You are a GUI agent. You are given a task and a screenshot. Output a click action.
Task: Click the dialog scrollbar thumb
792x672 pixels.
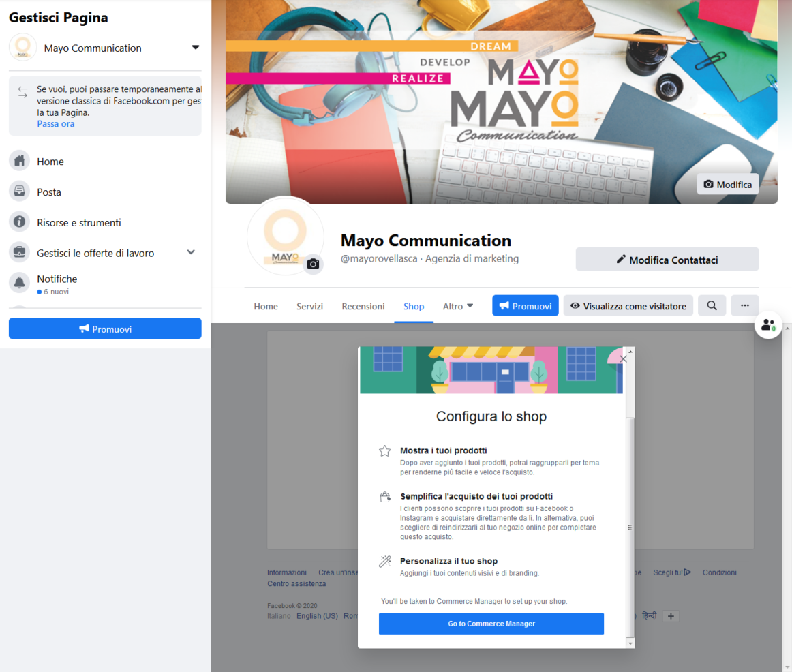(x=629, y=528)
